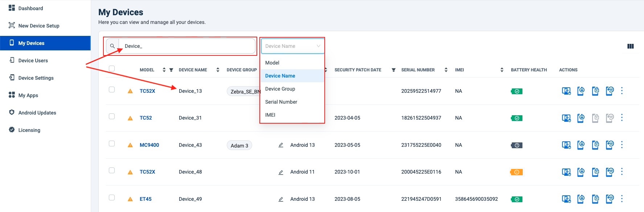
Task: Select the checkbox for the MC9400 row
Action: [x=112, y=144]
